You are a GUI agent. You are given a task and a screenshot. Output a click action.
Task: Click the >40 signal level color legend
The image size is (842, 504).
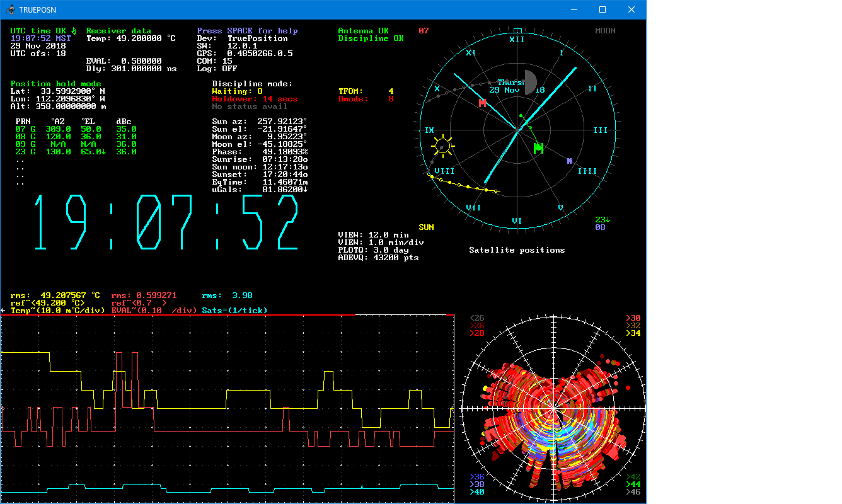point(477,492)
